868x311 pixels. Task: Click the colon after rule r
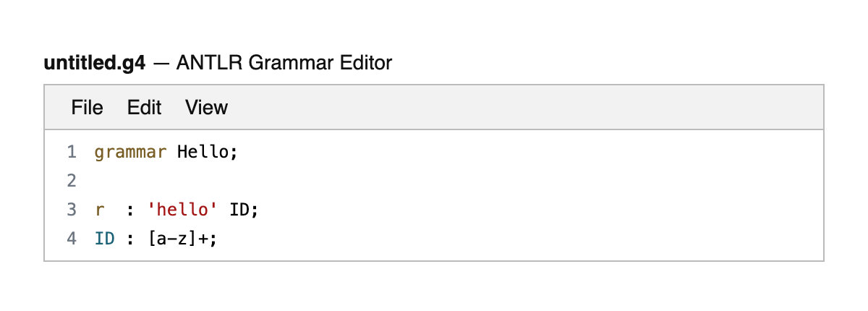(131, 210)
